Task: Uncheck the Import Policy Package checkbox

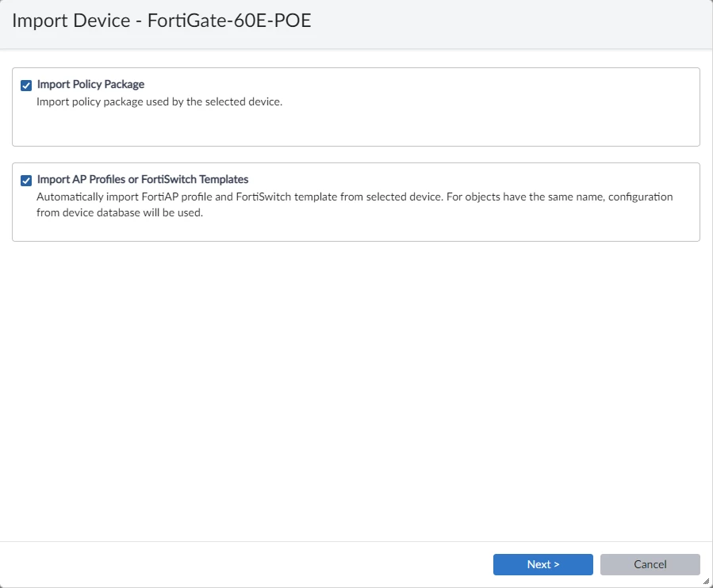Action: pos(26,86)
